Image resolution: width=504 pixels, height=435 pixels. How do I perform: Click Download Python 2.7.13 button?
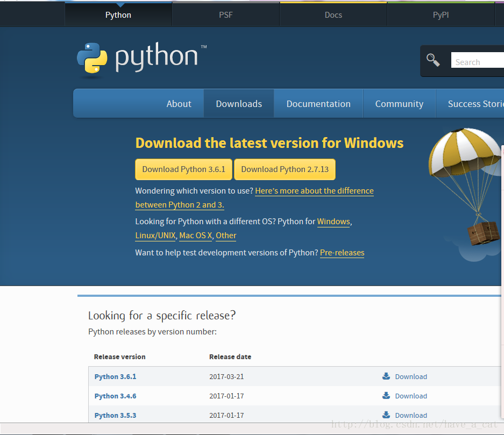(285, 169)
